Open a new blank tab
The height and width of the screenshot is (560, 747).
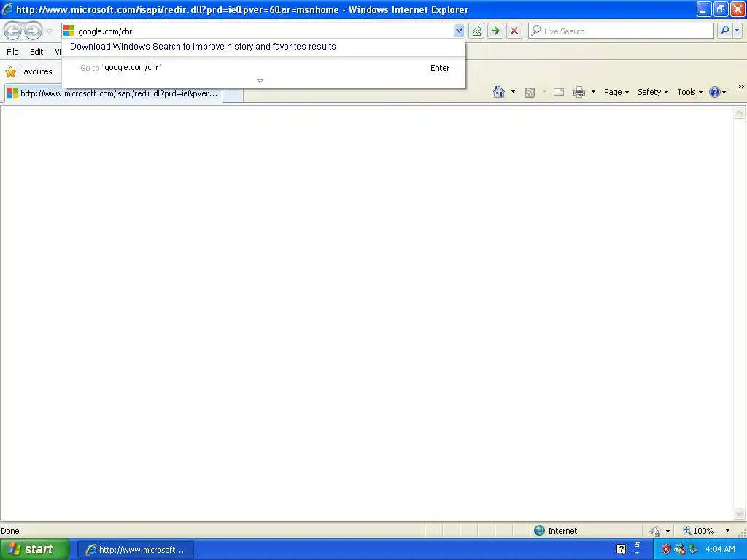coord(233,95)
